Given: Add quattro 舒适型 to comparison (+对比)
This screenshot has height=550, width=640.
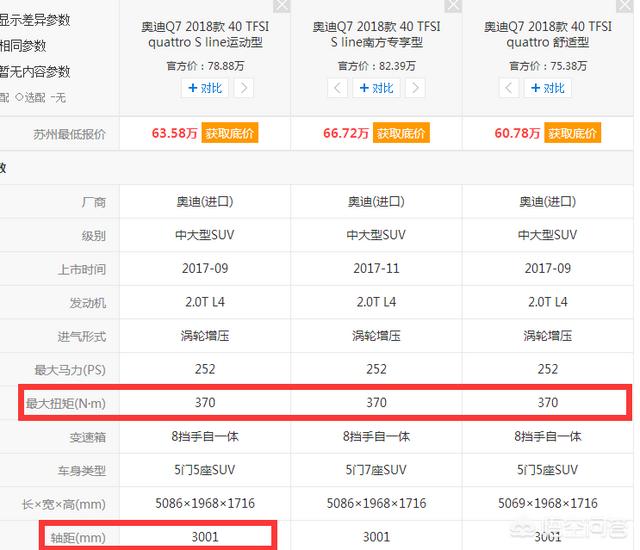Looking at the screenshot, I should pyautogui.click(x=548, y=88).
